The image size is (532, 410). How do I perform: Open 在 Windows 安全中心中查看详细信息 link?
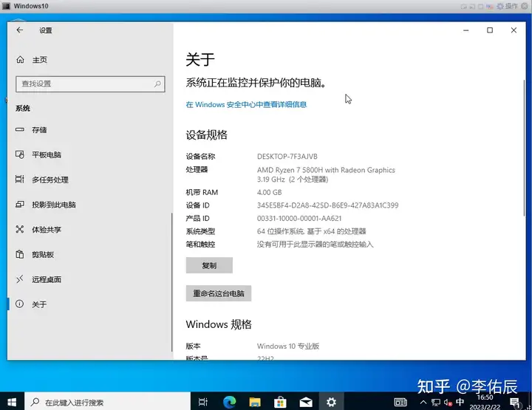(x=246, y=104)
